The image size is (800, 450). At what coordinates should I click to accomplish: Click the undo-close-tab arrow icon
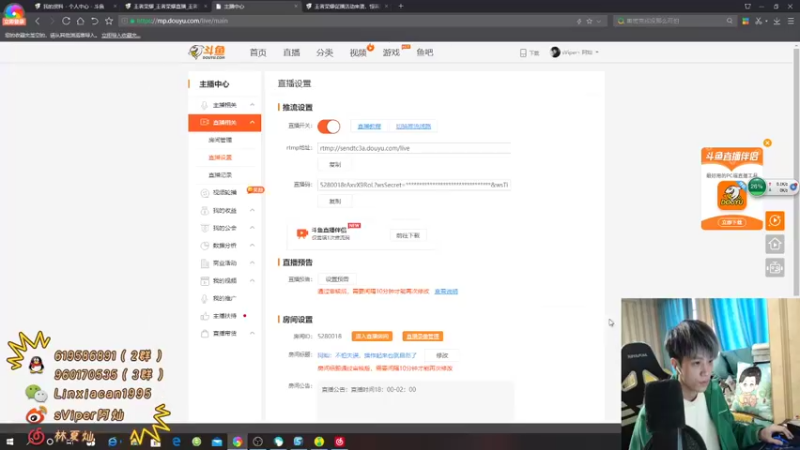(94, 21)
